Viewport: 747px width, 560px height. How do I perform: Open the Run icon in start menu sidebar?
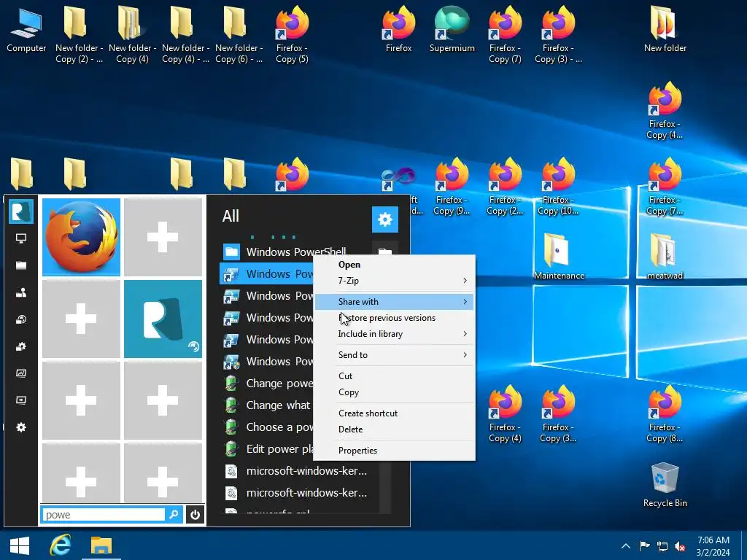(21, 400)
